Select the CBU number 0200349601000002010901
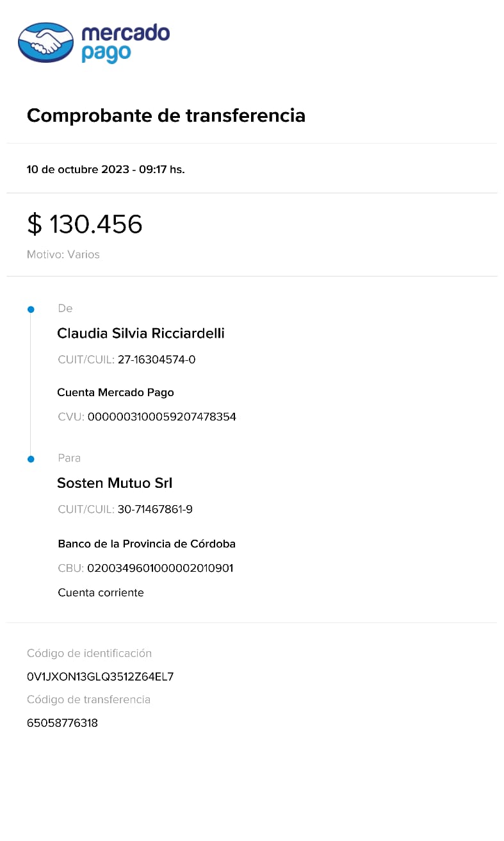Image resolution: width=504 pixels, height=841 pixels. (x=160, y=568)
